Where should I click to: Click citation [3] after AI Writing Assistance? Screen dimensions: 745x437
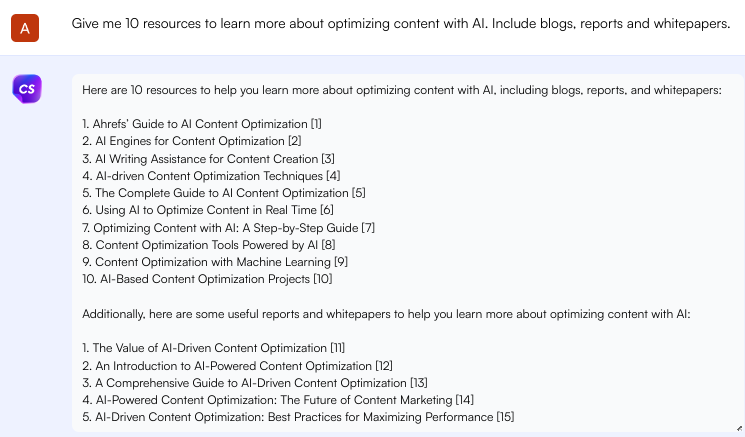328,158
